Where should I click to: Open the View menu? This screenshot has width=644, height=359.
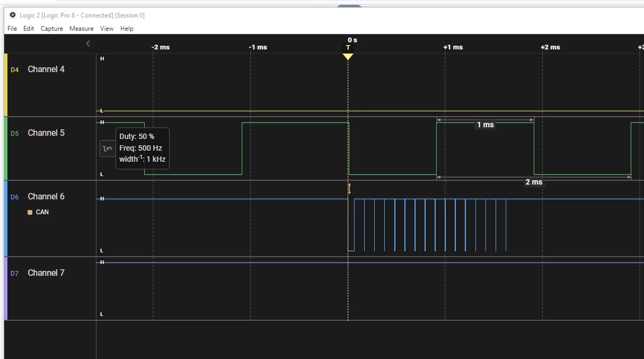[107, 29]
